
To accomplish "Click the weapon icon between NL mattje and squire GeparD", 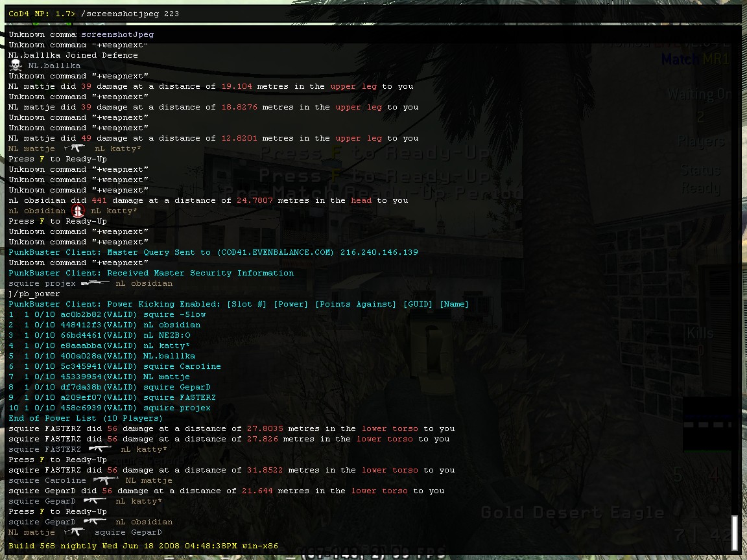I will (x=75, y=532).
